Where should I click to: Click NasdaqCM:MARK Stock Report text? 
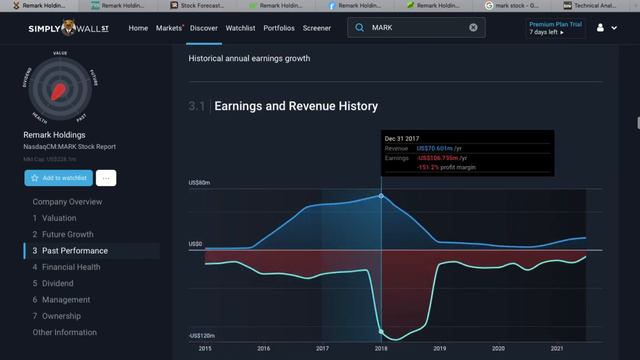[x=69, y=147]
